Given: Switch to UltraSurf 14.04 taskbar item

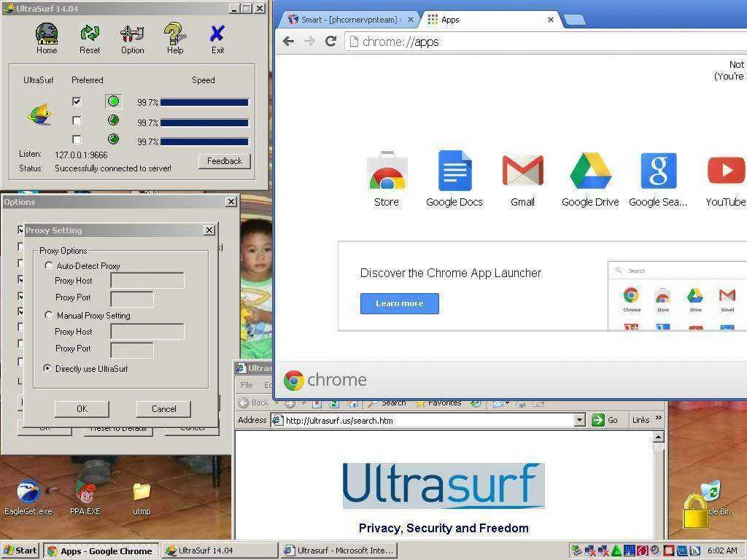Looking at the screenshot, I should 220,551.
